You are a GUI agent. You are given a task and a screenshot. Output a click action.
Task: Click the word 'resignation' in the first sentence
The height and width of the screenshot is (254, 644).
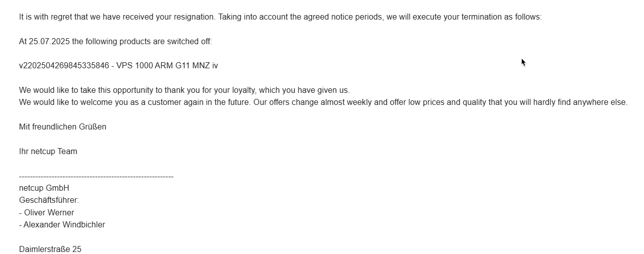pyautogui.click(x=195, y=17)
